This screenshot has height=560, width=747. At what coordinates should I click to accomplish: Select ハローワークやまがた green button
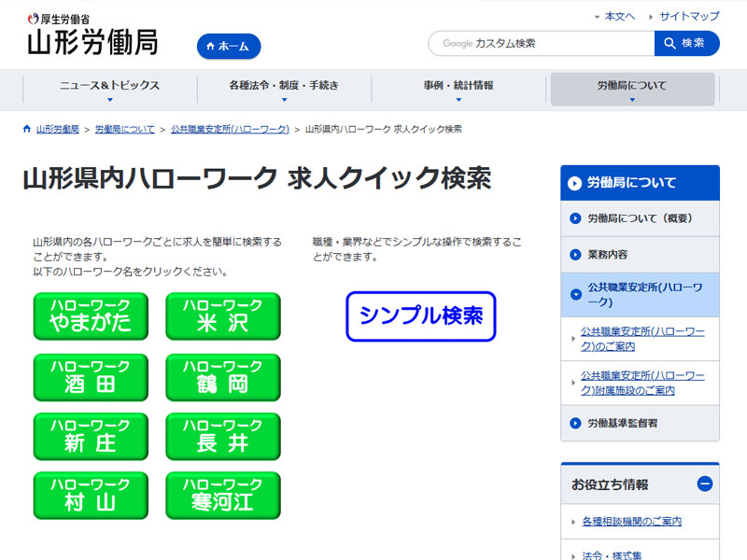click(91, 315)
